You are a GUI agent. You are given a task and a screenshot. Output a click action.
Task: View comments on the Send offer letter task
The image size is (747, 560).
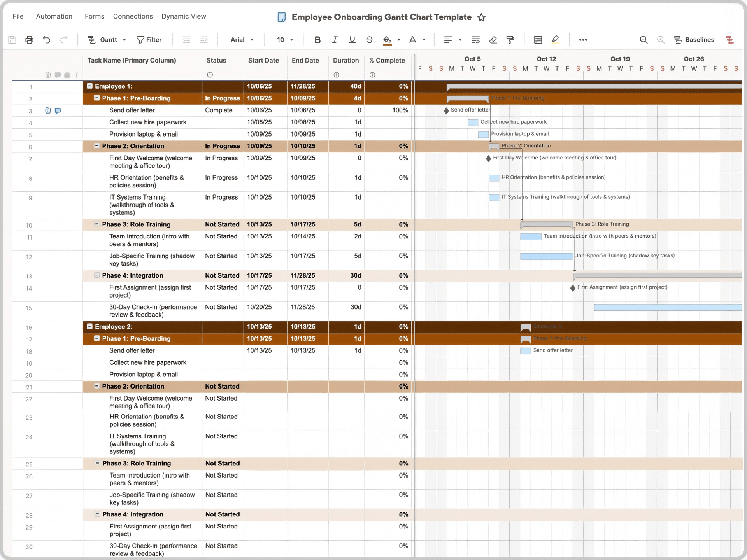[58, 111]
